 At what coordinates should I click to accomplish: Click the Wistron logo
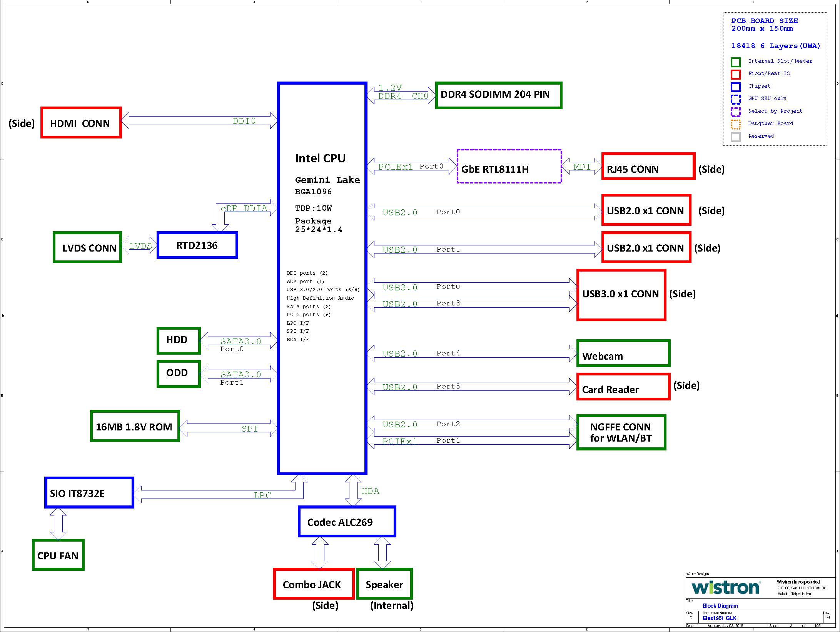pyautogui.click(x=725, y=588)
